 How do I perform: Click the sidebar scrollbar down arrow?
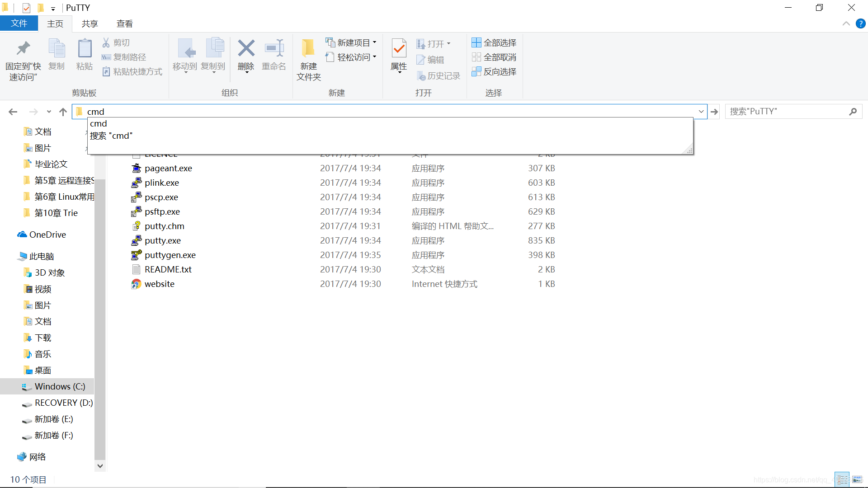[100, 465]
